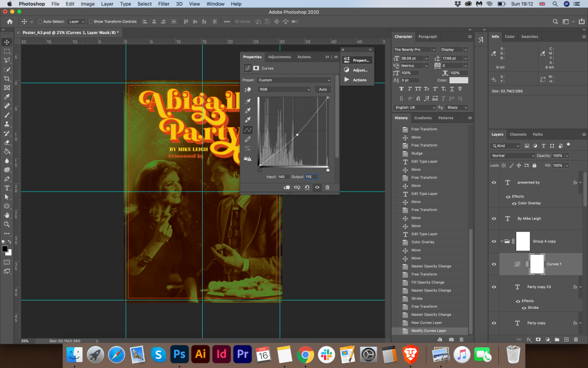This screenshot has height=368, width=588.
Task: Reset Curves to adjustment defaults
Action: 307,187
